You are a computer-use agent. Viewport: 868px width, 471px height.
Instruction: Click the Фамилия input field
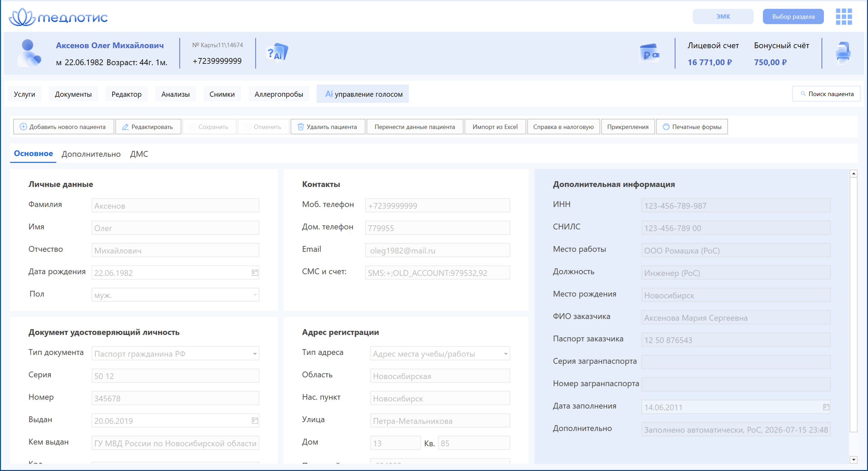click(175, 206)
